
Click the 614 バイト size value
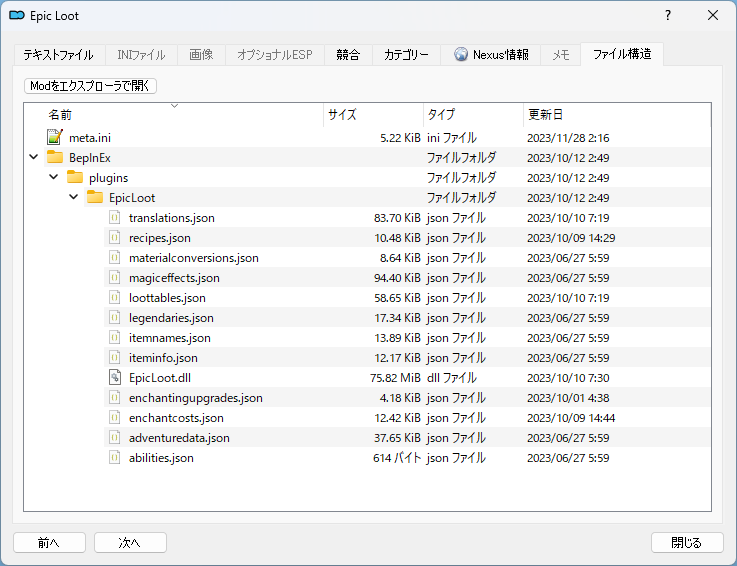(x=397, y=458)
